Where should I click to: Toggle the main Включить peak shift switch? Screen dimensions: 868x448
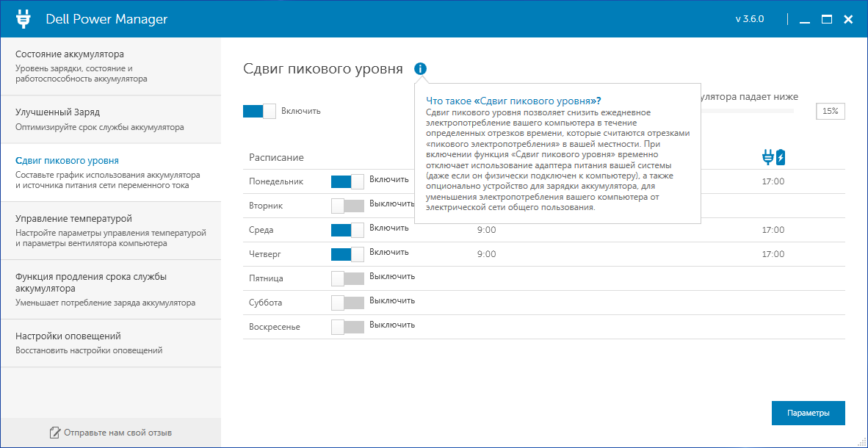[x=259, y=111]
